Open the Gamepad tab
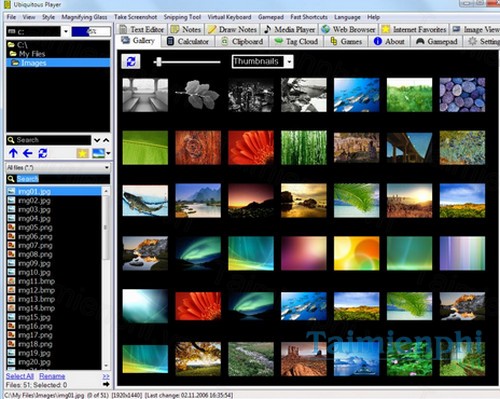Screen dimensions: 500x399 point(437,41)
